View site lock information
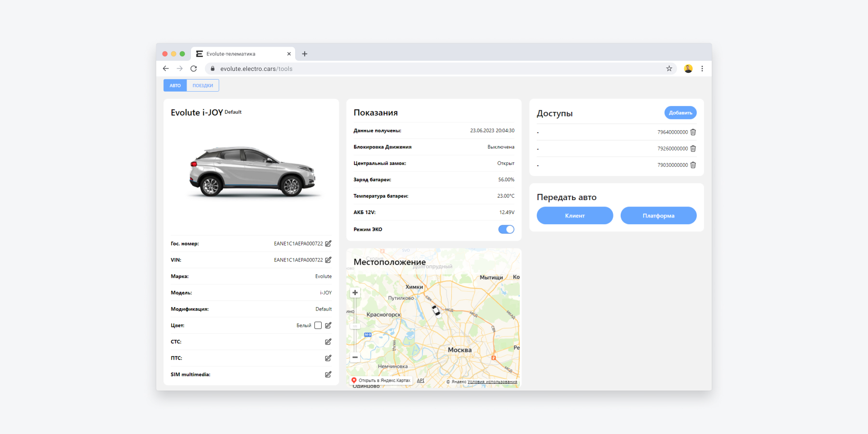The height and width of the screenshot is (434, 868). pyautogui.click(x=213, y=68)
